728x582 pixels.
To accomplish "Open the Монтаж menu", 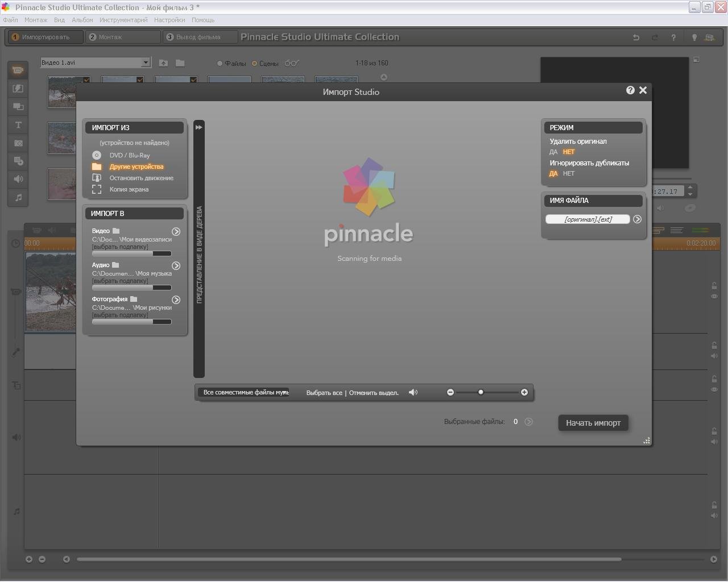I will point(36,20).
